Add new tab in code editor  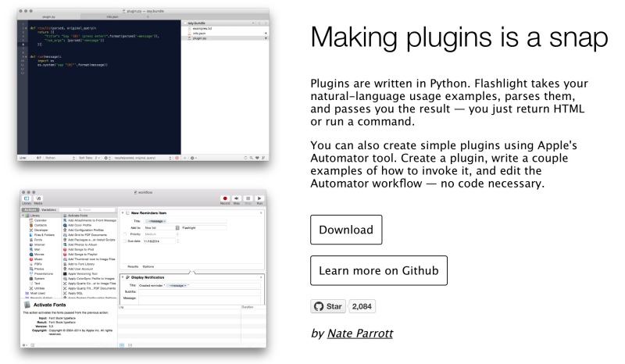pyautogui.click(x=148, y=16)
